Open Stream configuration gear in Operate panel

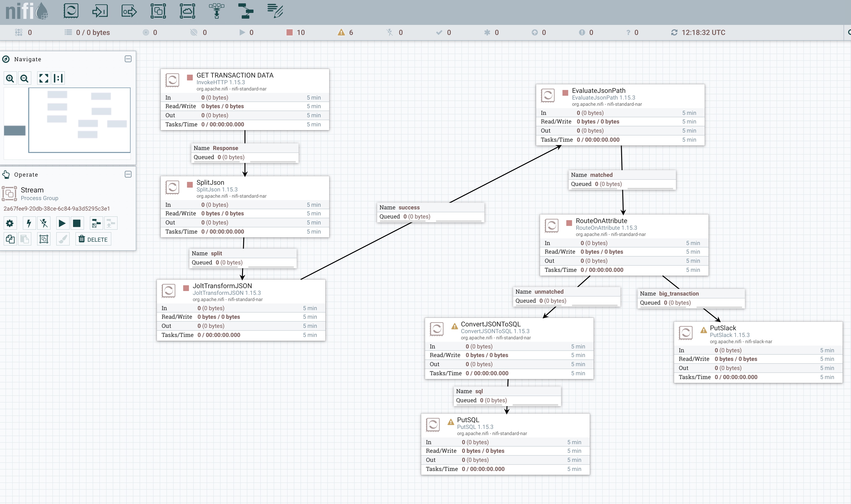tap(10, 223)
